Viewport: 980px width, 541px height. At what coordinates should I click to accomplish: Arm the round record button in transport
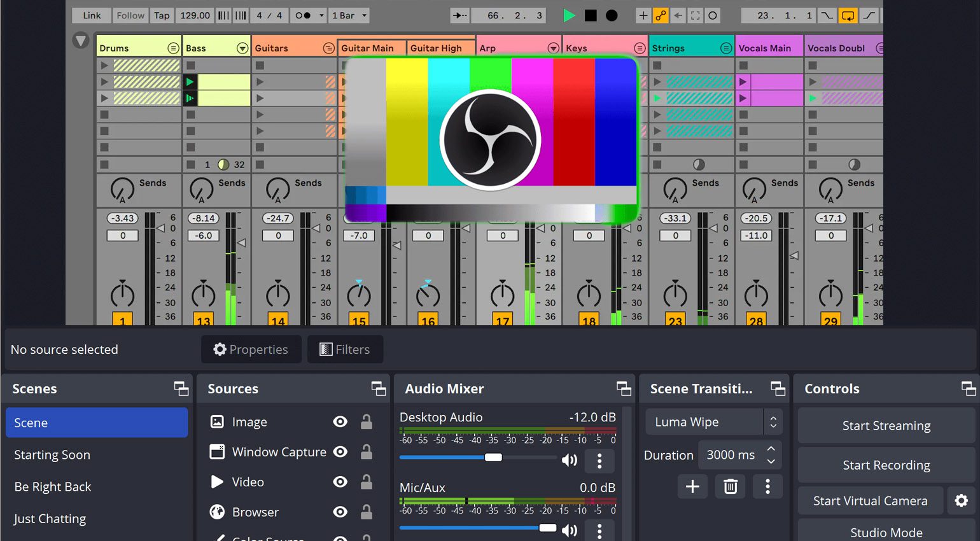pos(612,15)
